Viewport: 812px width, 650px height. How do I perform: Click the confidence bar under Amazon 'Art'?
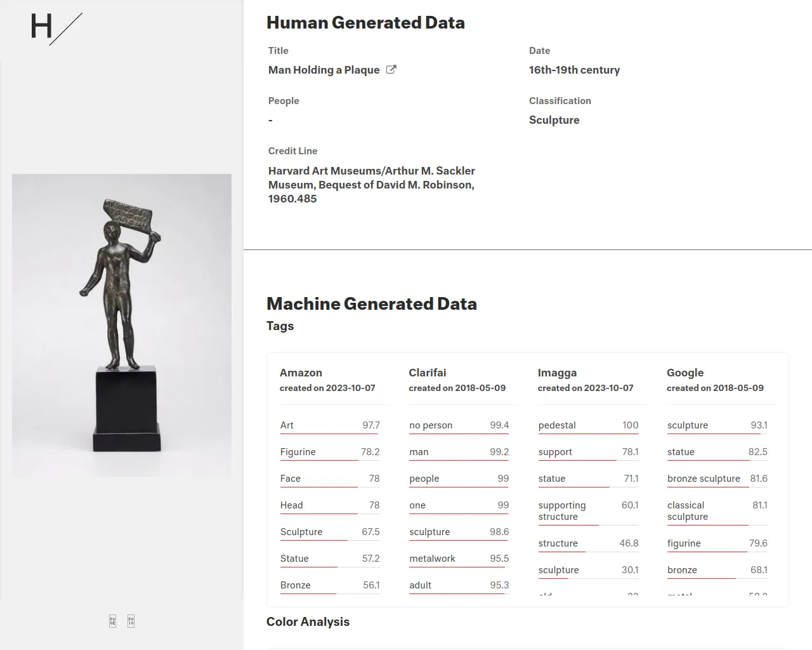[x=329, y=434]
